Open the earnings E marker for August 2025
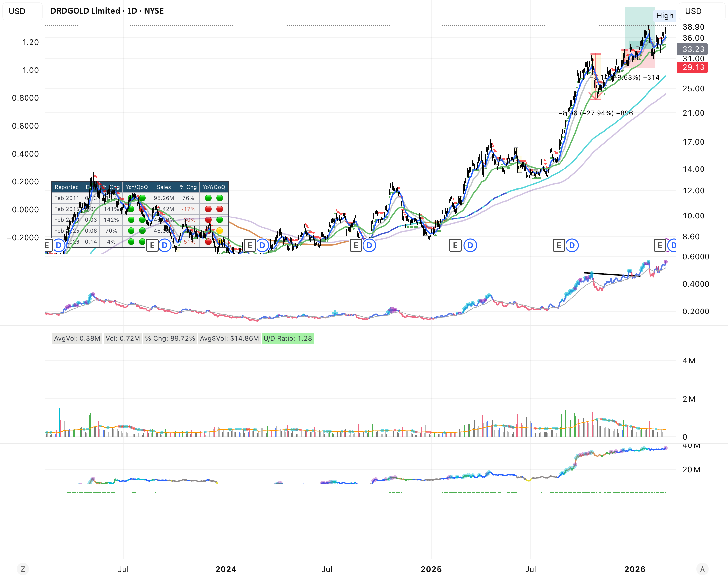Screen dimensions: 728x578 [559, 245]
